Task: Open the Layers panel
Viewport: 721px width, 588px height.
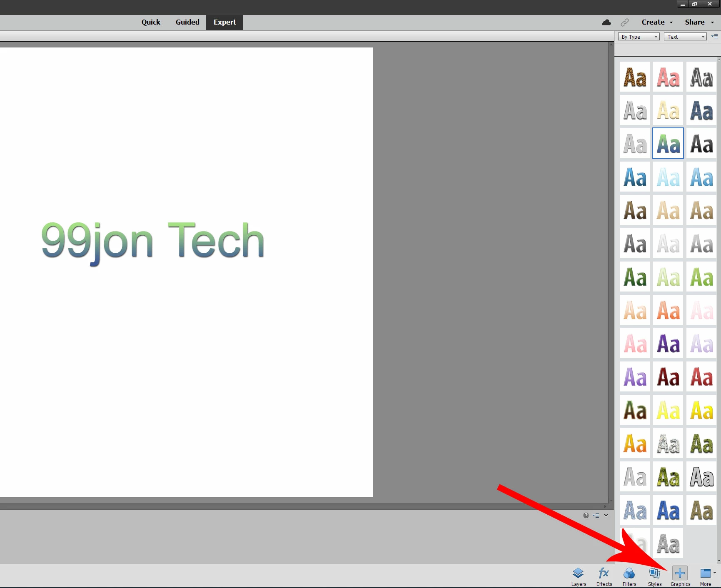Action: coord(579,577)
